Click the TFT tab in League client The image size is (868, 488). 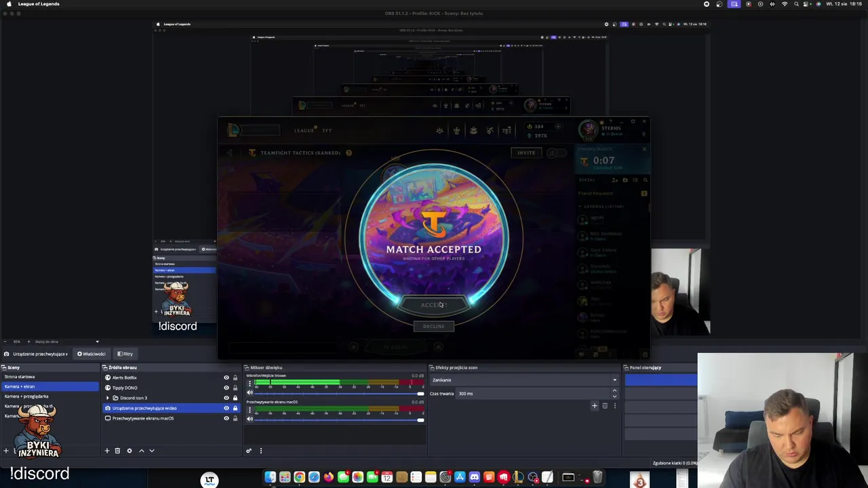click(x=327, y=130)
